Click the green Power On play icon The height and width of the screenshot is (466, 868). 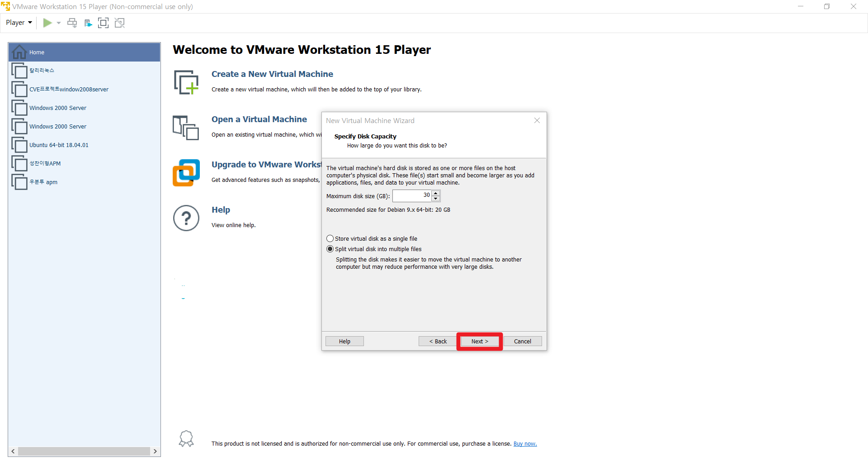coord(47,23)
